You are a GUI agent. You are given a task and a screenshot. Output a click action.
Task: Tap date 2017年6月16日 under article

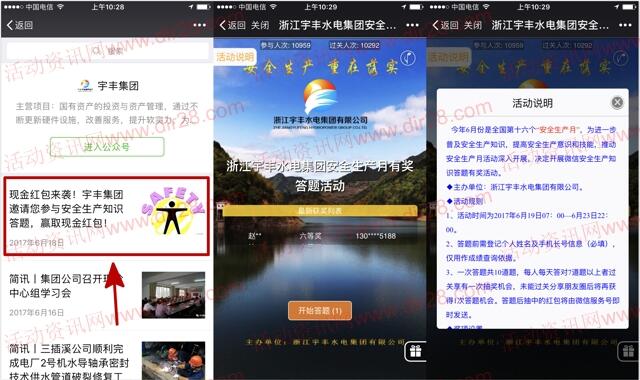click(36, 312)
